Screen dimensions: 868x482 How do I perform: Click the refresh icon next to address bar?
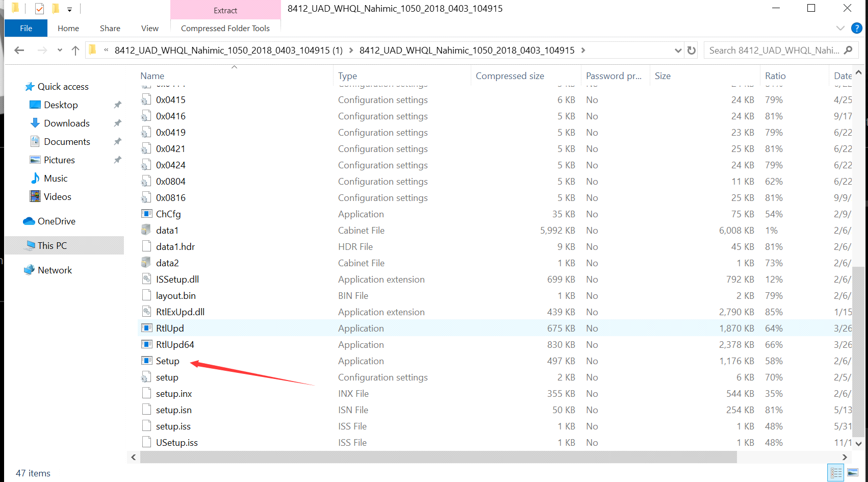click(x=692, y=50)
